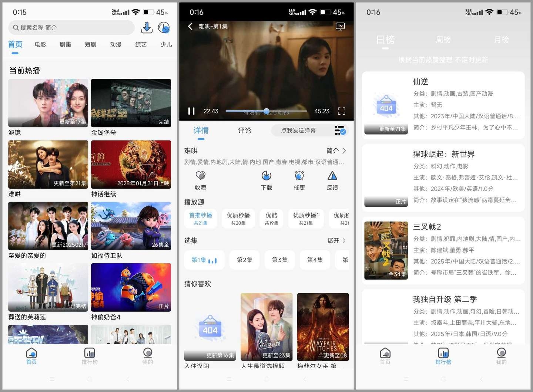Viewport: 533px width, 392px height.
Task: Open recommended 入住汉阳 thumbnail
Action: pyautogui.click(x=210, y=327)
